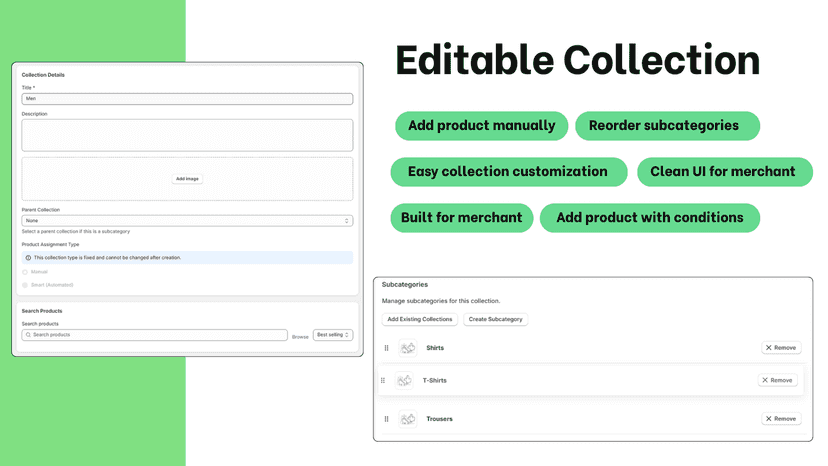The image size is (828, 466).
Task: Click the Collection Details heading
Action: click(43, 75)
